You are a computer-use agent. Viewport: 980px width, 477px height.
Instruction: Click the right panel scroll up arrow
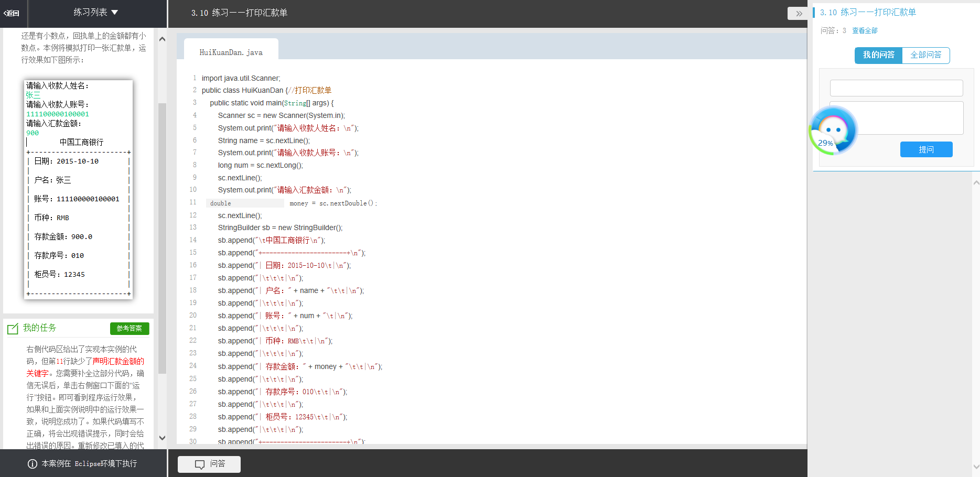pyautogui.click(x=976, y=183)
